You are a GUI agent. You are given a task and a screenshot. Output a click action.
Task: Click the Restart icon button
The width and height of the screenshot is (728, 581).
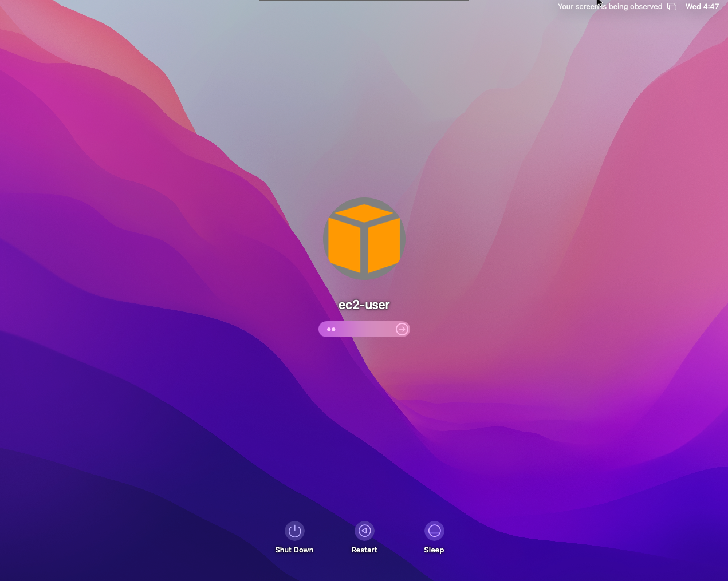[364, 531]
